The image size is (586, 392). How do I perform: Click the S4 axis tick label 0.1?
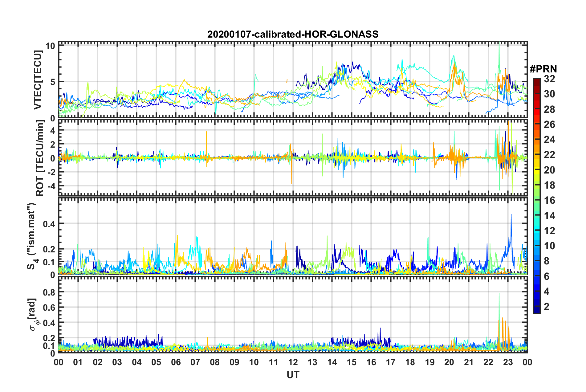(x=49, y=262)
